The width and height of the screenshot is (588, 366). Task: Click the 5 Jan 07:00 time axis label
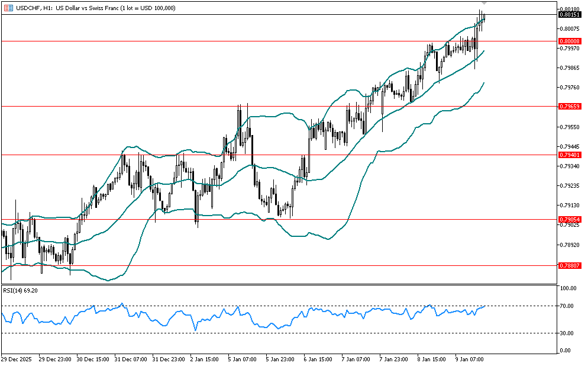242,359
